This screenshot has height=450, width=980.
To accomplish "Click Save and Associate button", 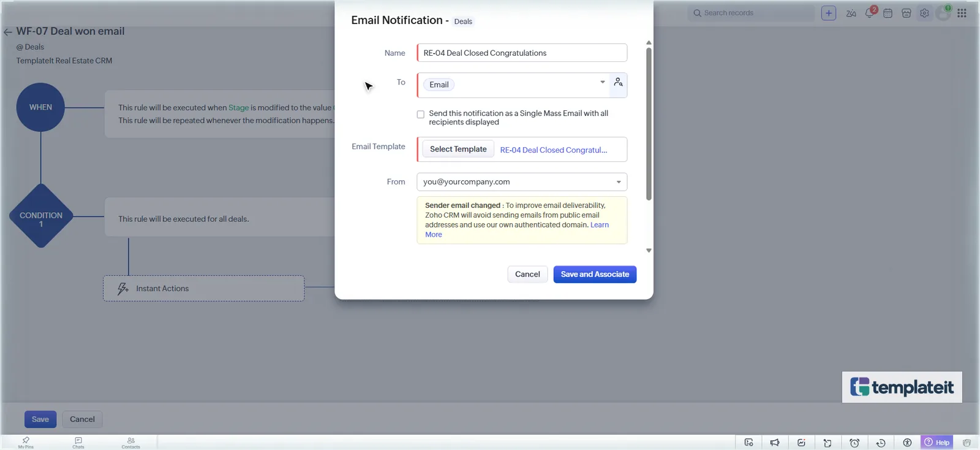I will pyautogui.click(x=595, y=274).
